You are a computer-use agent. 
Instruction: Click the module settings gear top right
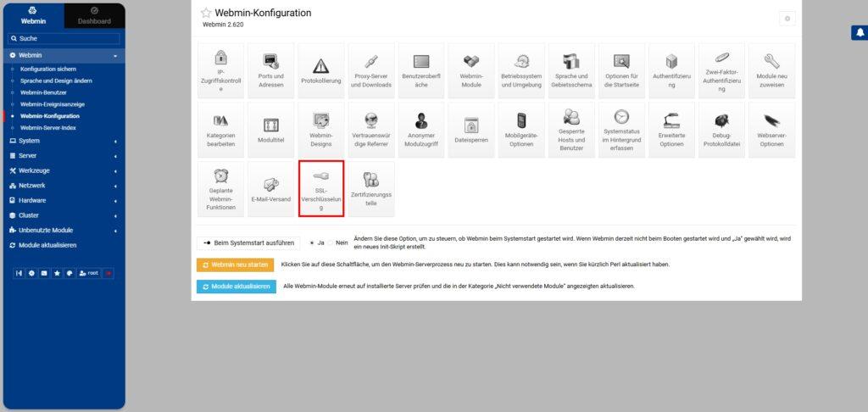(x=787, y=19)
